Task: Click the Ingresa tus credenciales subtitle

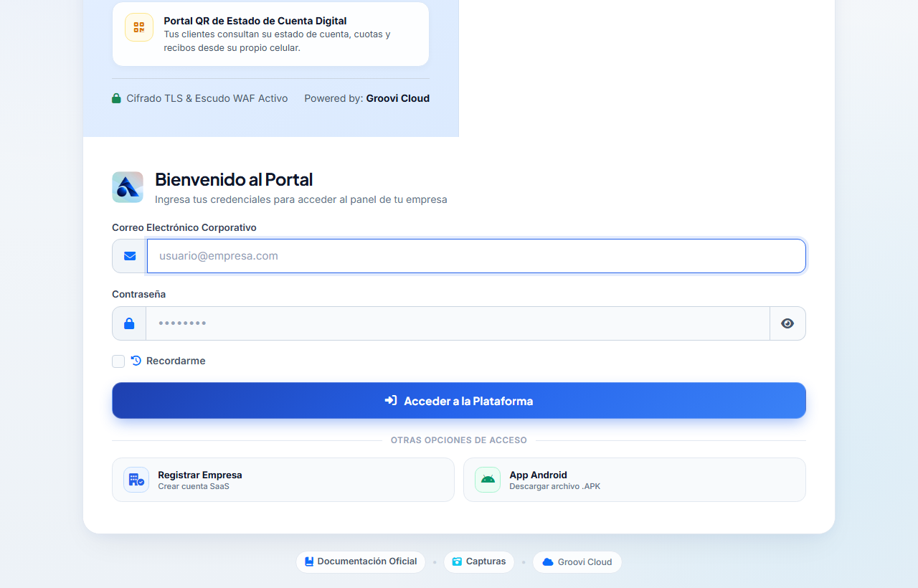Action: 301,199
